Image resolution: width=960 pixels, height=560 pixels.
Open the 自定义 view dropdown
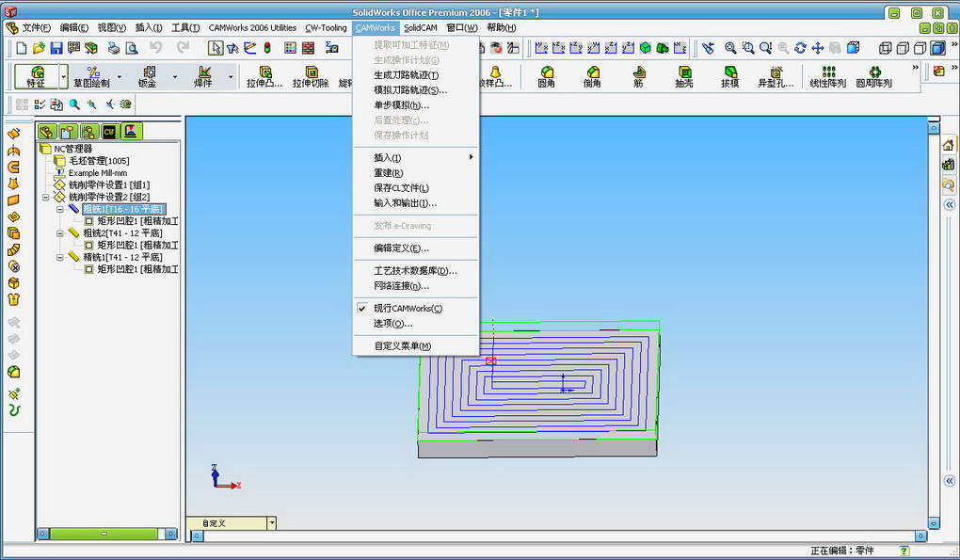[x=272, y=523]
